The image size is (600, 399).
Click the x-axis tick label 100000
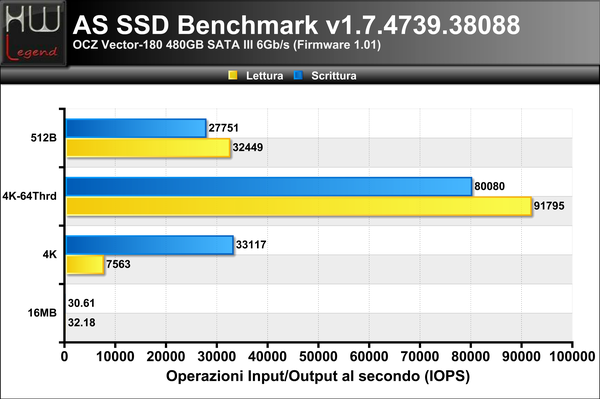click(572, 357)
